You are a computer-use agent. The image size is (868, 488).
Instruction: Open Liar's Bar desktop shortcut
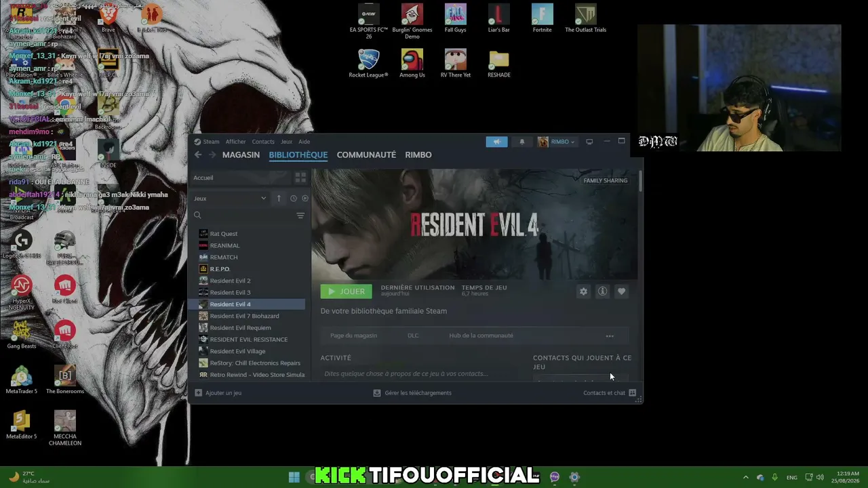pyautogui.click(x=499, y=18)
